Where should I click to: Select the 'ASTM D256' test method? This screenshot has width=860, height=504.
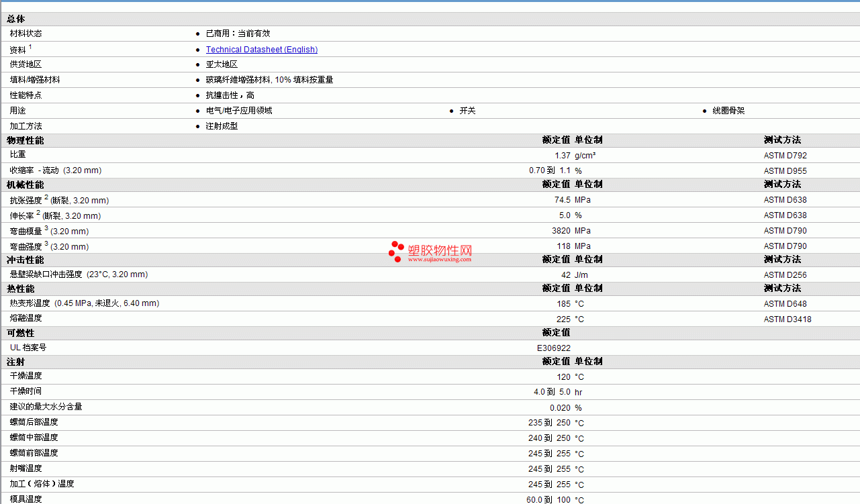click(785, 275)
